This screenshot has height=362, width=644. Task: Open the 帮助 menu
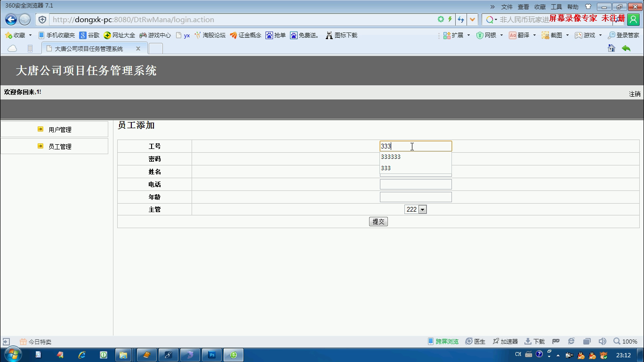pos(573,7)
